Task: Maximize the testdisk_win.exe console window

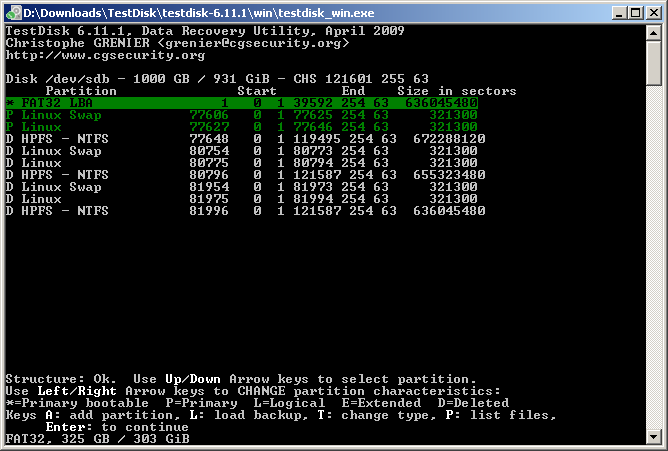Action: [636, 13]
